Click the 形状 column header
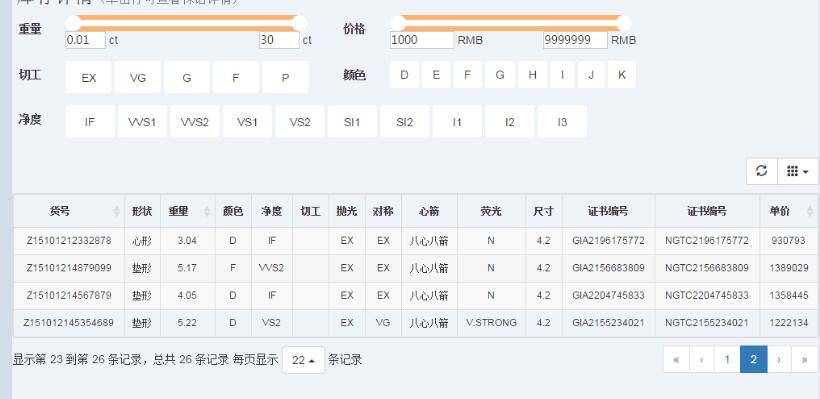This screenshot has width=820, height=399. [142, 211]
